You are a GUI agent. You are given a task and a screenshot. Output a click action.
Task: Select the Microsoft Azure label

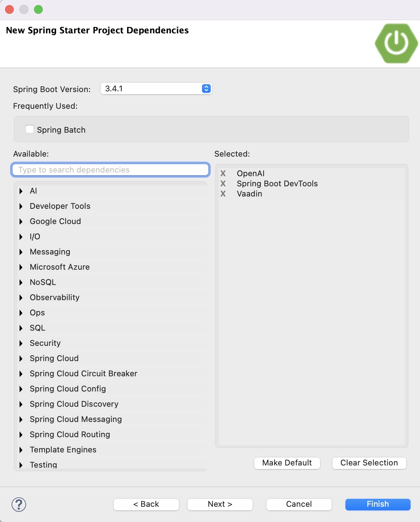[x=60, y=267]
